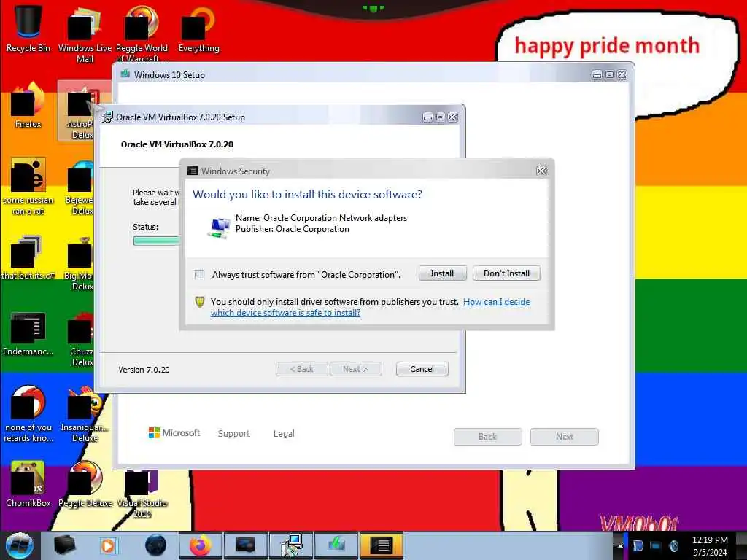Select the Windows Live Mail desktop icon
The width and height of the screenshot is (747, 560).
[85, 34]
